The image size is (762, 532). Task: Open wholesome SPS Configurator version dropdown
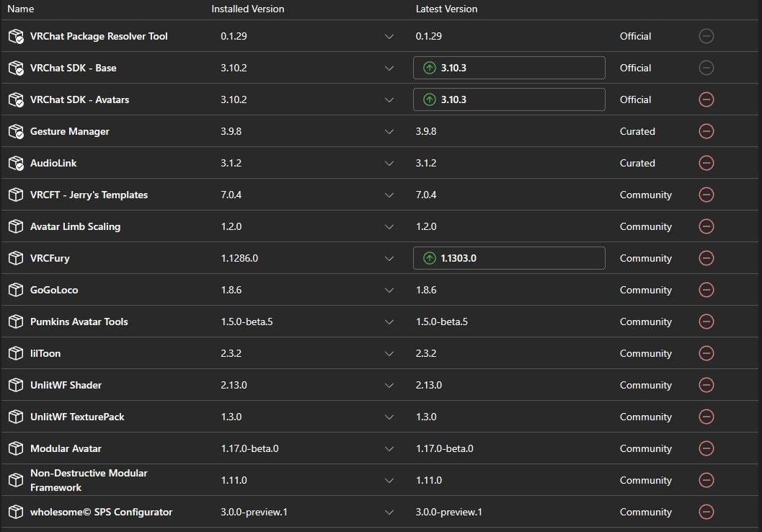[x=389, y=512]
